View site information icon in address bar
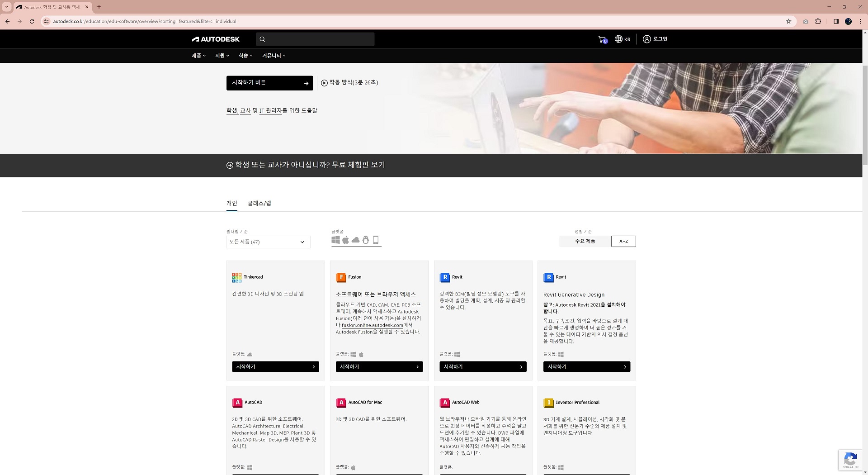 point(46,21)
